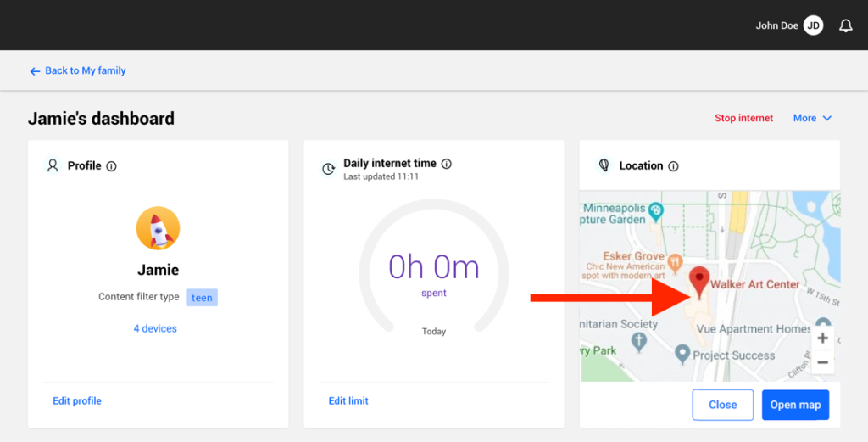
Task: Click the Location info icon
Action: (673, 166)
